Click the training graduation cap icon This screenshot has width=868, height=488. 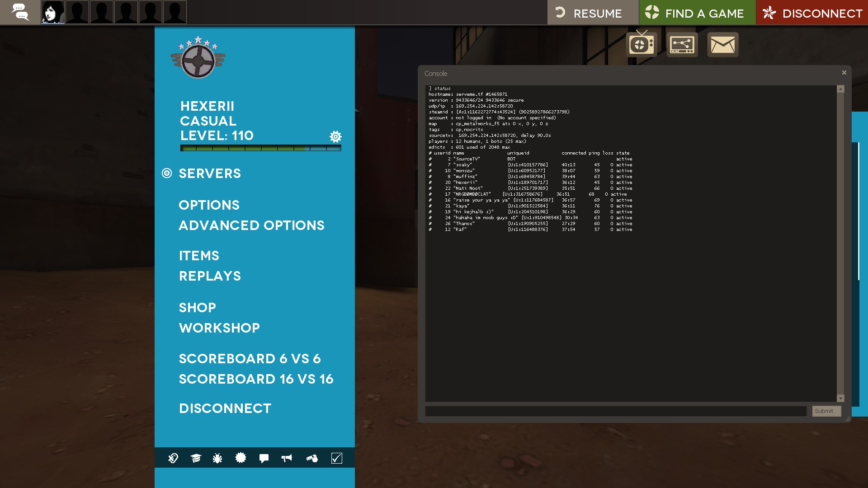point(195,458)
